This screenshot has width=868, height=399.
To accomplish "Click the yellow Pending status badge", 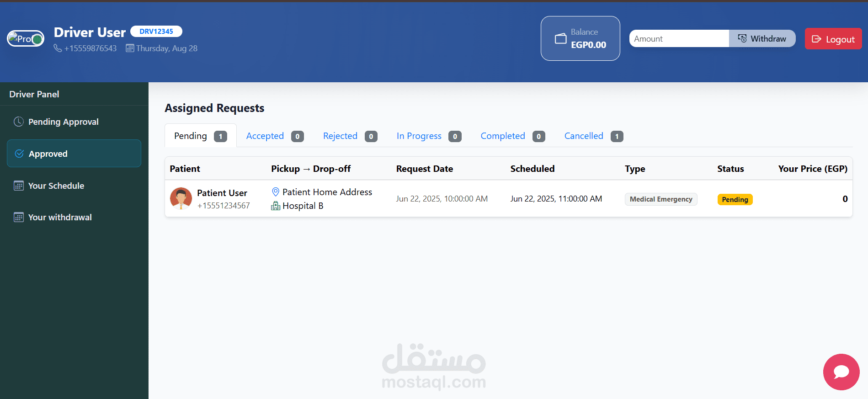I will tap(735, 199).
